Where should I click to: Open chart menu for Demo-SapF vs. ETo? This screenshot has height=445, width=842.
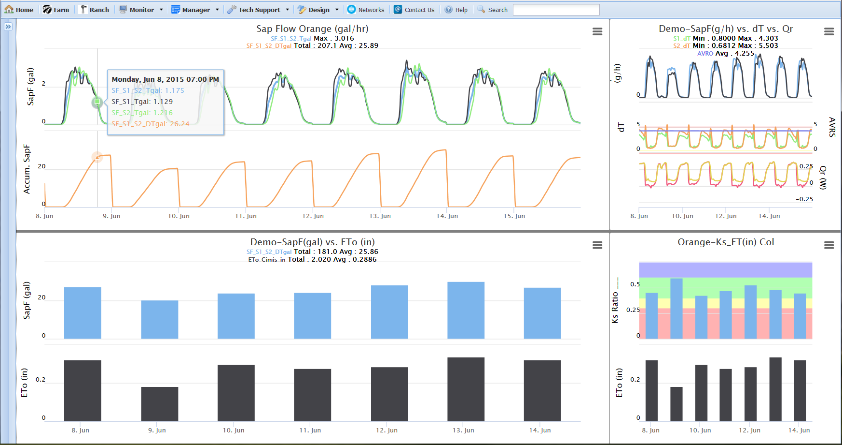coord(597,245)
